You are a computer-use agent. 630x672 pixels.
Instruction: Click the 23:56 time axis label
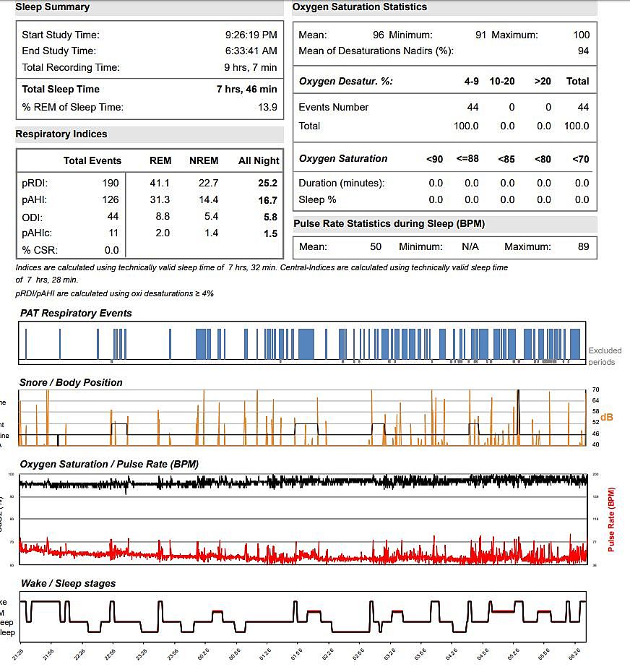172,655
